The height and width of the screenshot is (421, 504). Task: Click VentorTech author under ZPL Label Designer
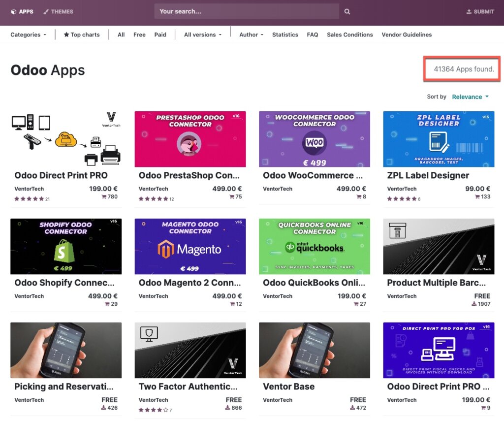(402, 189)
